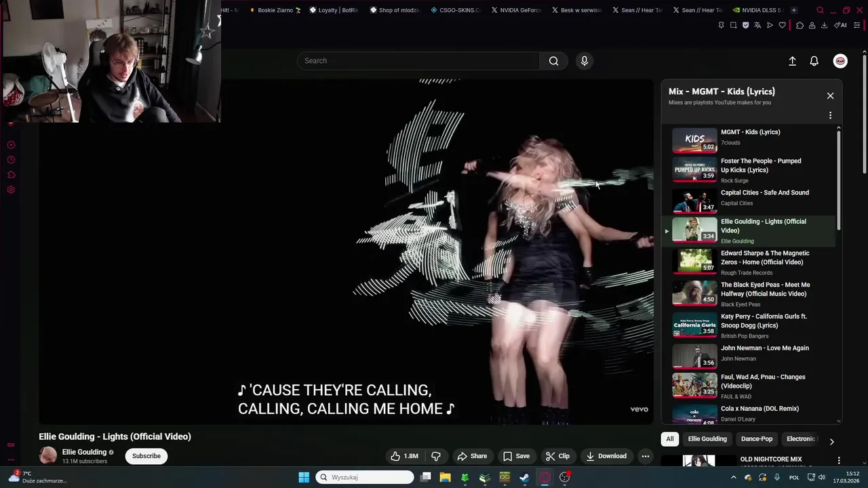Open the account avatar menu

(840, 61)
